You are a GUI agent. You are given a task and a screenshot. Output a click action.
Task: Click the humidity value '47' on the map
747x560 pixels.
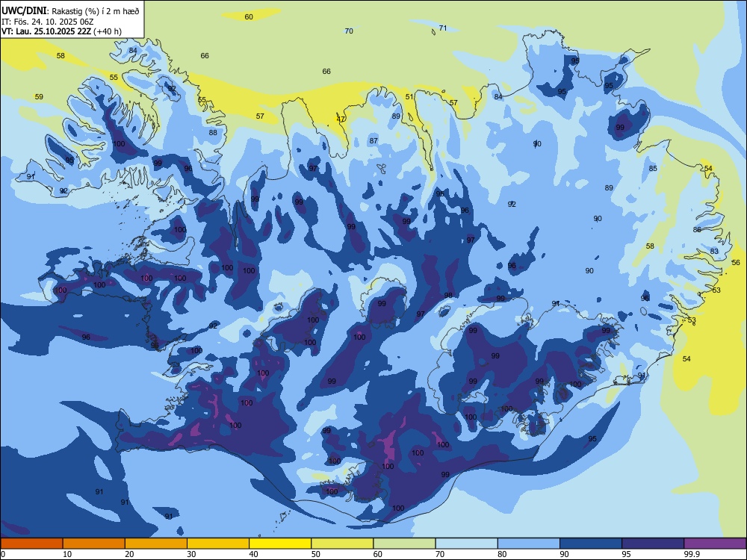341,119
